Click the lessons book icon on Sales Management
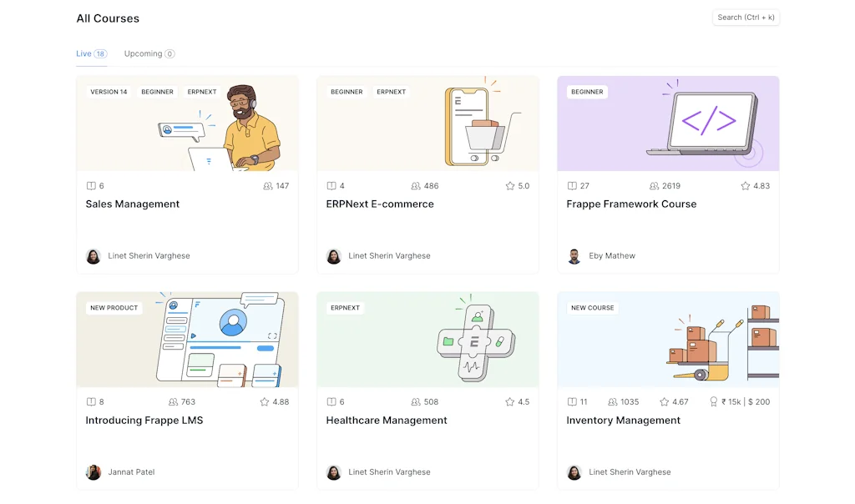This screenshot has width=855, height=504. pyautogui.click(x=91, y=186)
